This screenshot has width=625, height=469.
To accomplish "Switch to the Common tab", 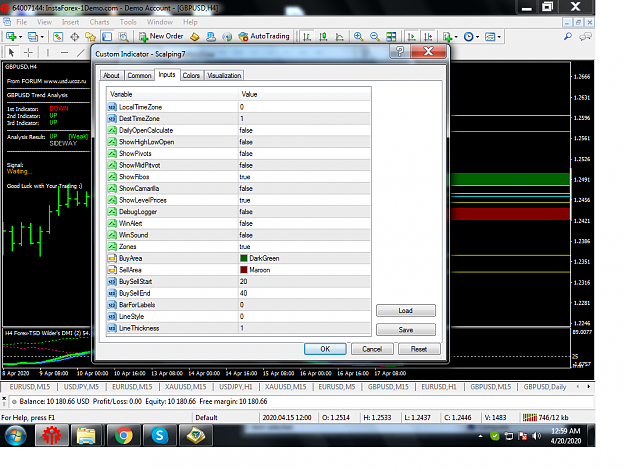I will (x=139, y=75).
